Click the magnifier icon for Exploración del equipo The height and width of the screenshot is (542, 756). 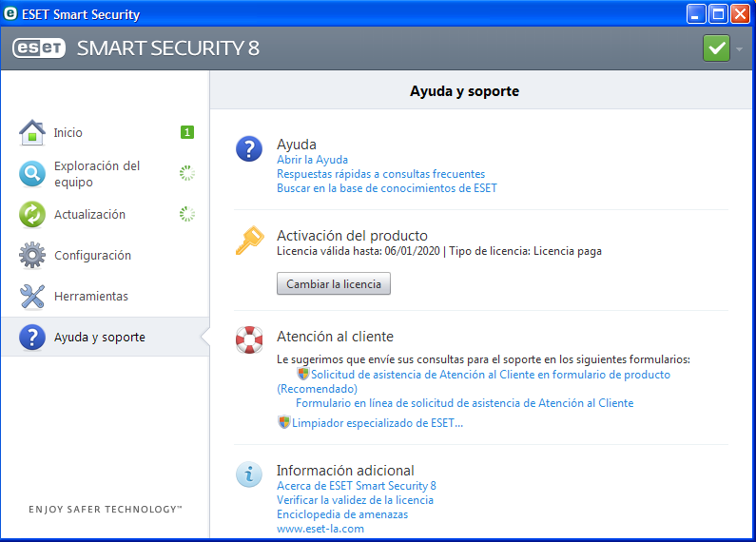32,174
